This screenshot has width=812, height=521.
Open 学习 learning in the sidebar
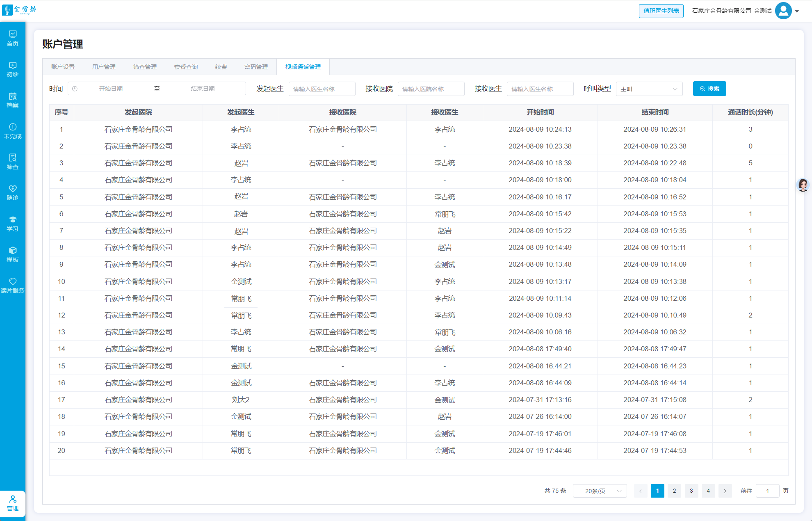[x=13, y=224]
